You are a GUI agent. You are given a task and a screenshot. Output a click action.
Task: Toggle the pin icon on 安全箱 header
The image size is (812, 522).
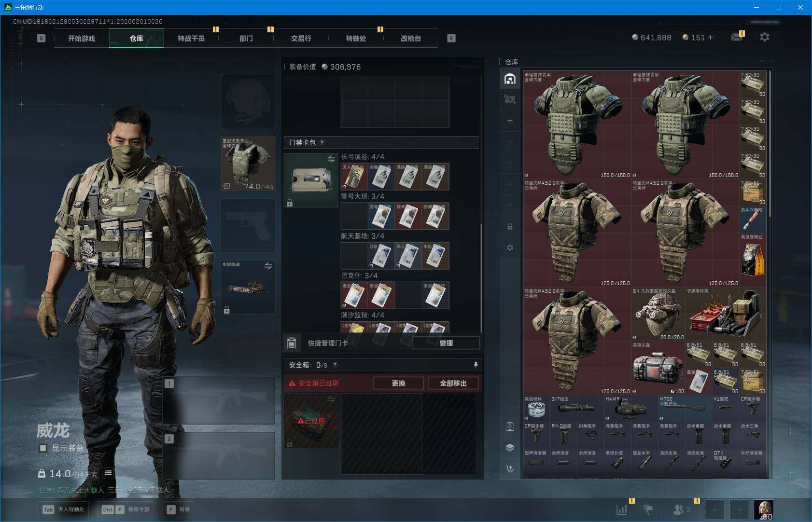(x=476, y=365)
